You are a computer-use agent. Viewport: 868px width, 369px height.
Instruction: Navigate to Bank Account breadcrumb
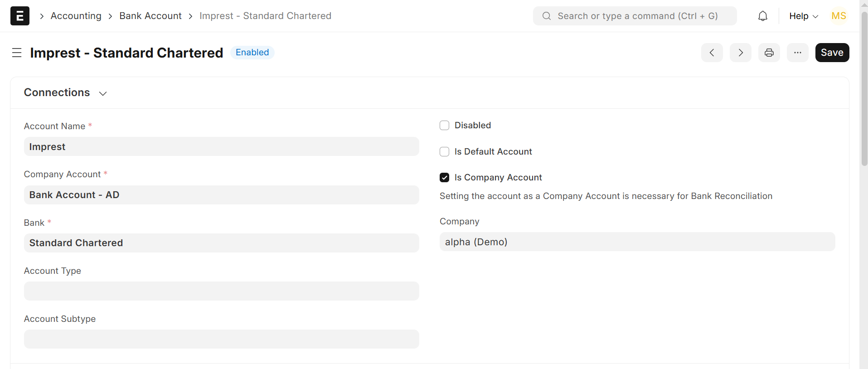pos(150,16)
